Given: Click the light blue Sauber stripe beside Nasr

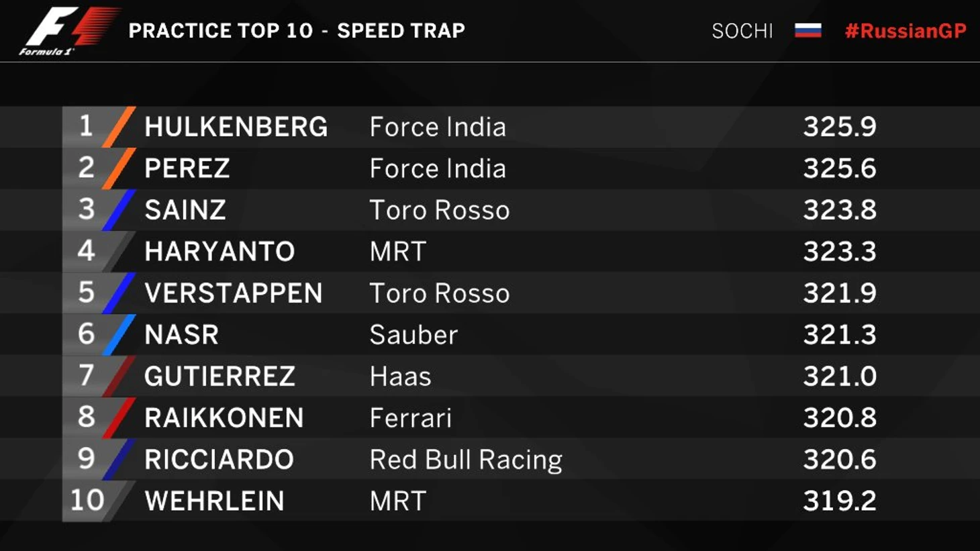Looking at the screenshot, I should (x=119, y=335).
